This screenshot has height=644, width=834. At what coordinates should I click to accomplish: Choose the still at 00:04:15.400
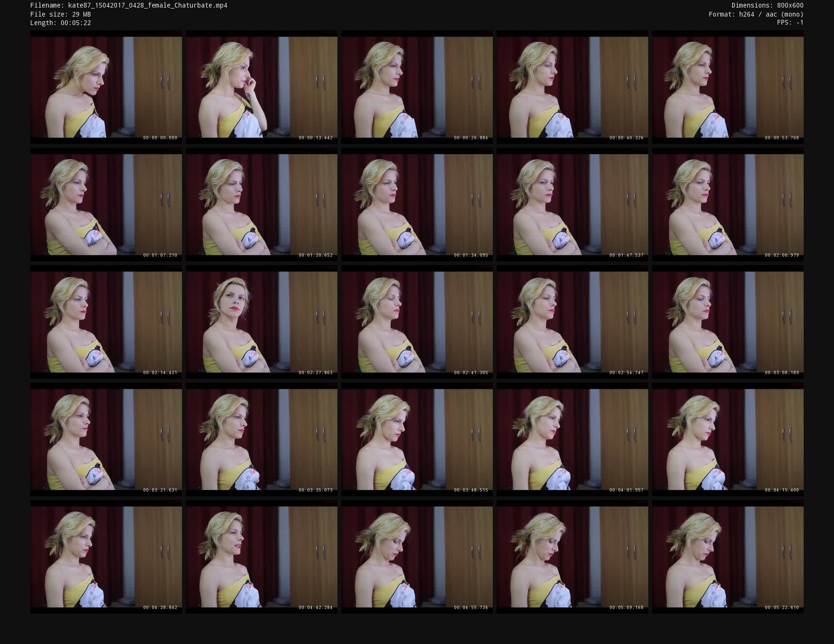click(728, 439)
